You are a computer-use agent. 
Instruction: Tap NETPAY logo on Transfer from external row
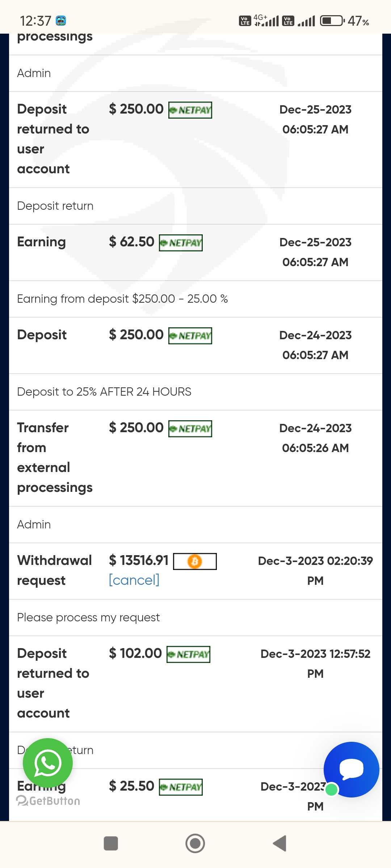pyautogui.click(x=190, y=429)
